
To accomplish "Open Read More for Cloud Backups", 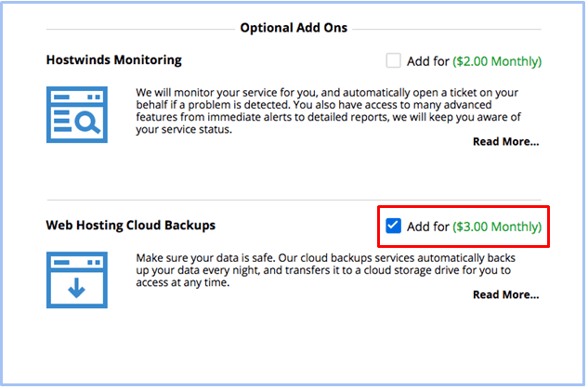I will 505,295.
